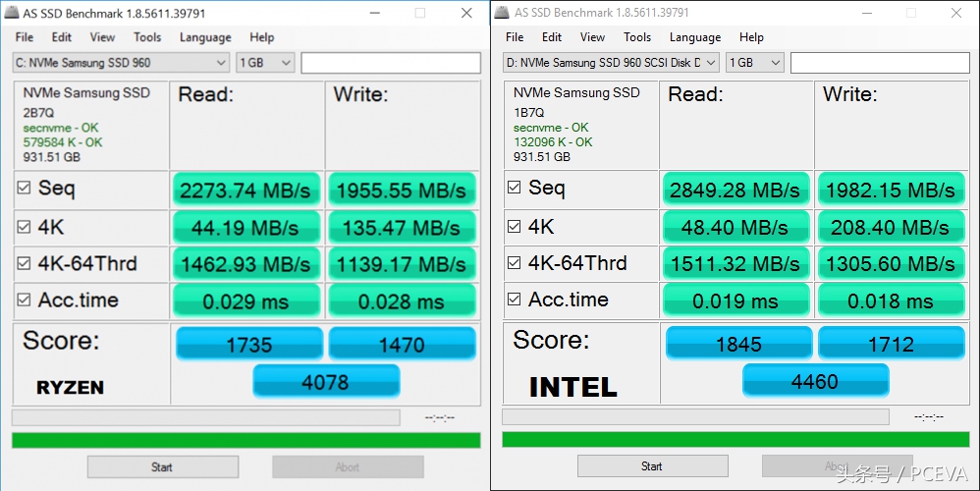Close the left AS SSD Benchmark window

click(x=465, y=13)
